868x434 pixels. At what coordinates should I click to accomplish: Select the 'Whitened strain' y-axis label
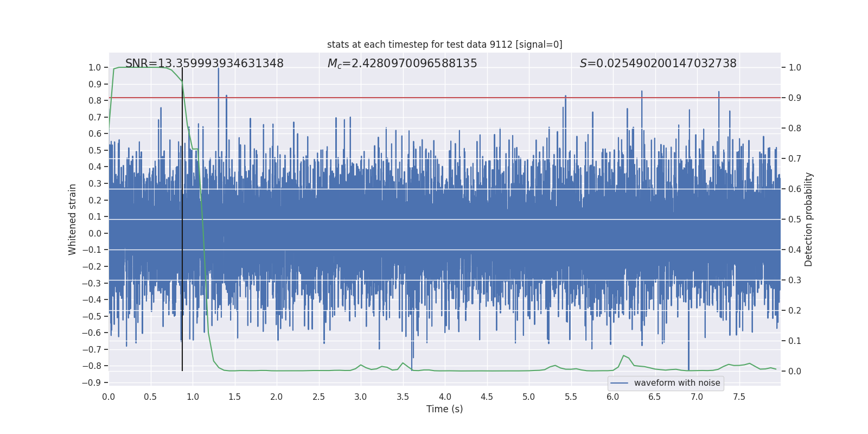point(72,219)
